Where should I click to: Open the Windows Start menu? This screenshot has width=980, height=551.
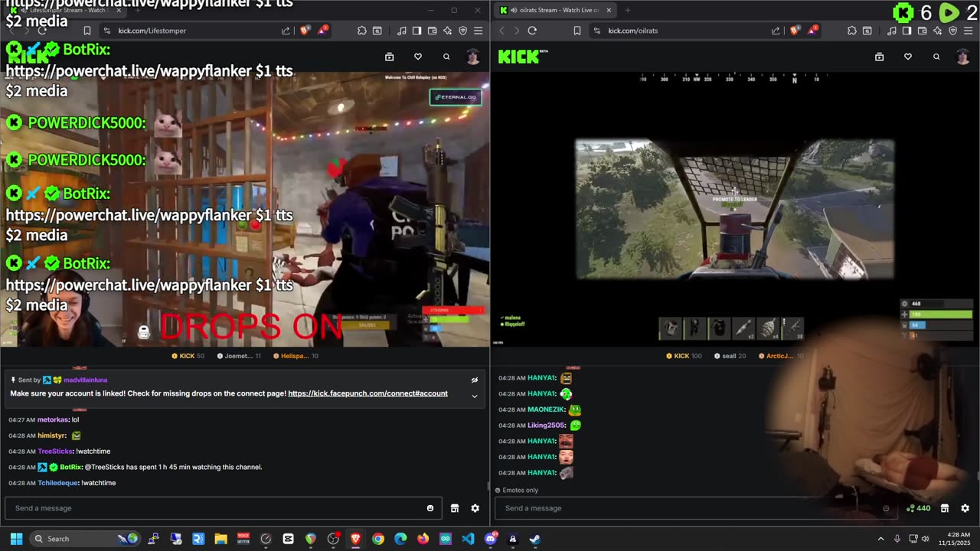16,539
